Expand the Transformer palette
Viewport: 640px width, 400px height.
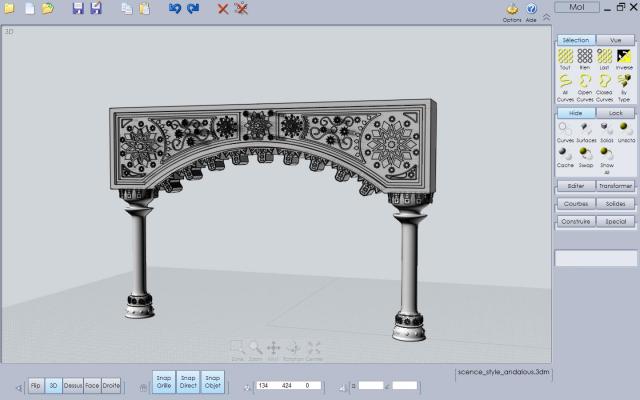point(616,186)
